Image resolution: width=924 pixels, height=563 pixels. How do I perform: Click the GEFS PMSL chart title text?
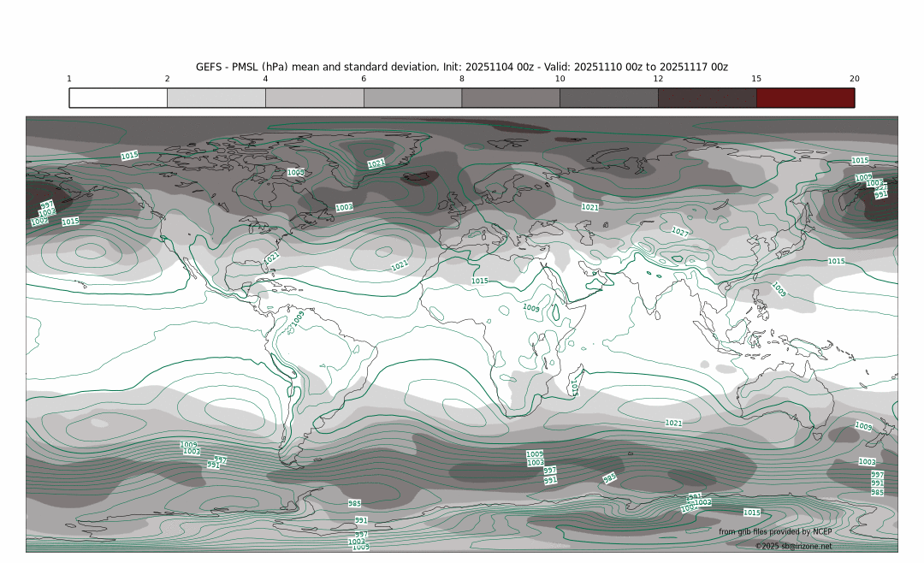(x=462, y=67)
